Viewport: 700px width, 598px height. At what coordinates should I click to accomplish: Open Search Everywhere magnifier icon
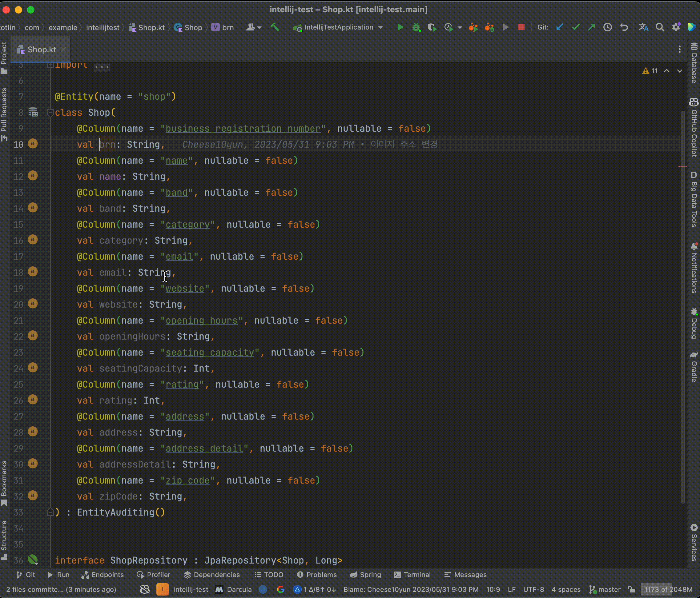pyautogui.click(x=659, y=27)
